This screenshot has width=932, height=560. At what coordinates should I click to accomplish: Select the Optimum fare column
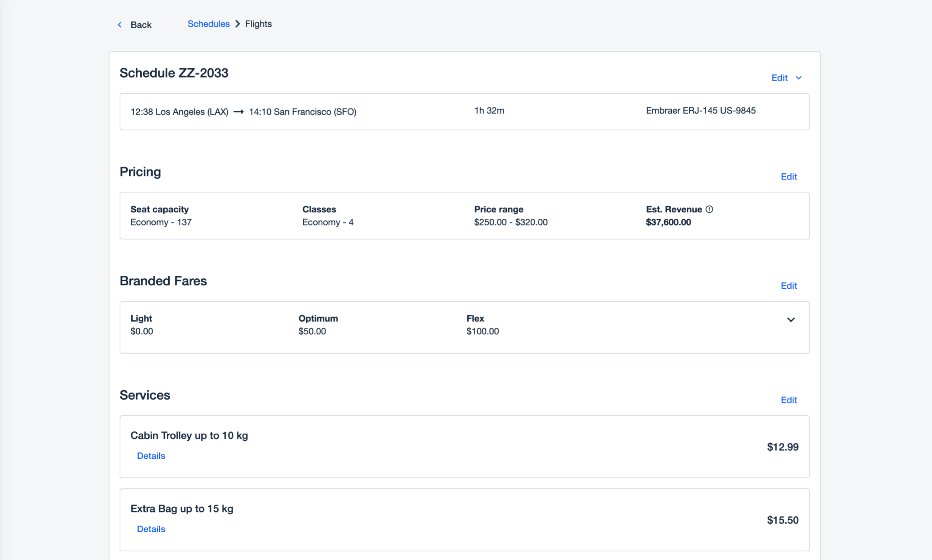pos(318,325)
